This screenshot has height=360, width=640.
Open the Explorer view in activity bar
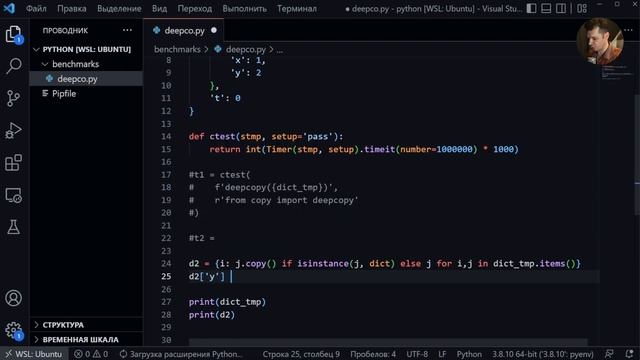pyautogui.click(x=13, y=34)
